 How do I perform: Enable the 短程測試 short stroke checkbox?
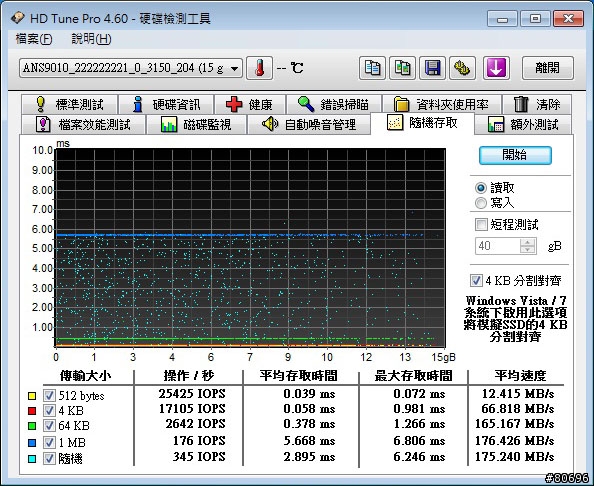[x=481, y=225]
